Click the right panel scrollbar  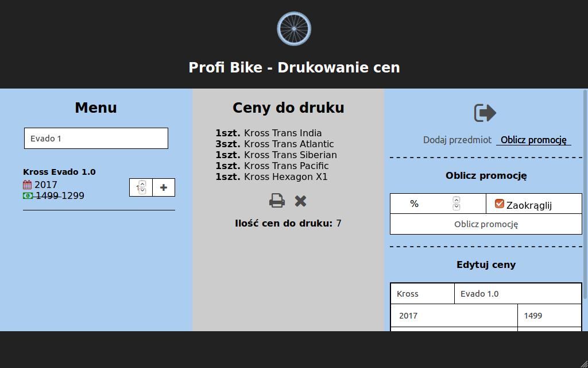pyautogui.click(x=585, y=194)
